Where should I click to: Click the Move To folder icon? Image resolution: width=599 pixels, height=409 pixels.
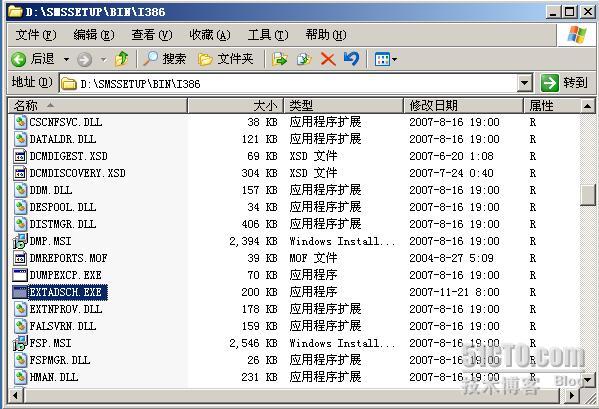click(279, 59)
